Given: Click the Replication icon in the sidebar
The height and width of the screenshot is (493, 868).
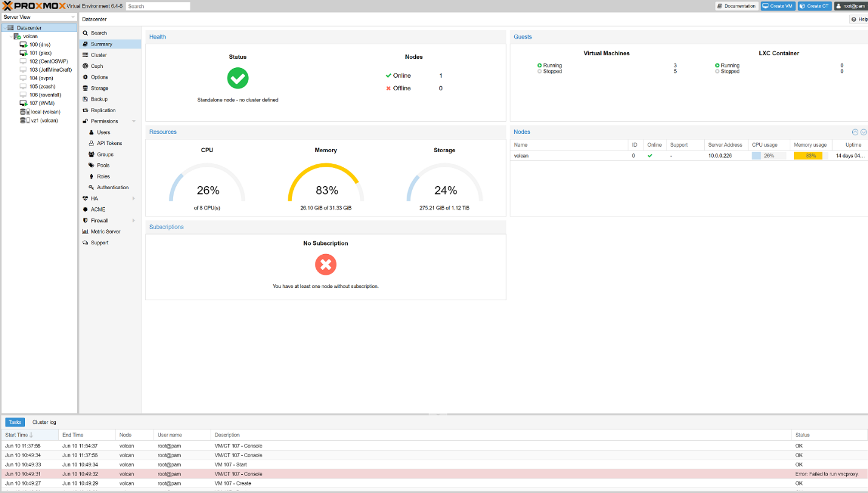Looking at the screenshot, I should (x=86, y=110).
